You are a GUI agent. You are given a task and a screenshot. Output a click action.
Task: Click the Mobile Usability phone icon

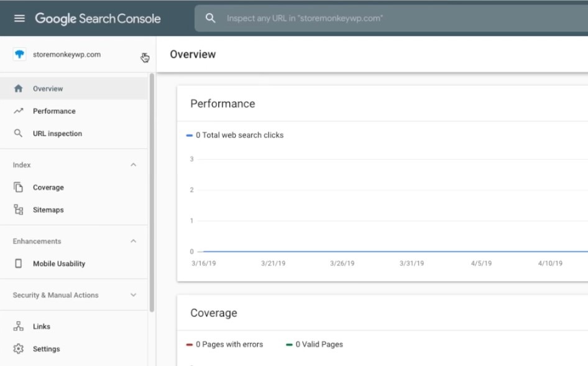pyautogui.click(x=18, y=263)
